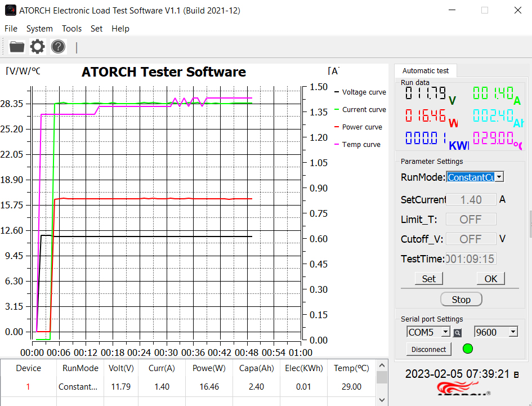
Task: Click the red watt power readout
Action: pyautogui.click(x=432, y=118)
